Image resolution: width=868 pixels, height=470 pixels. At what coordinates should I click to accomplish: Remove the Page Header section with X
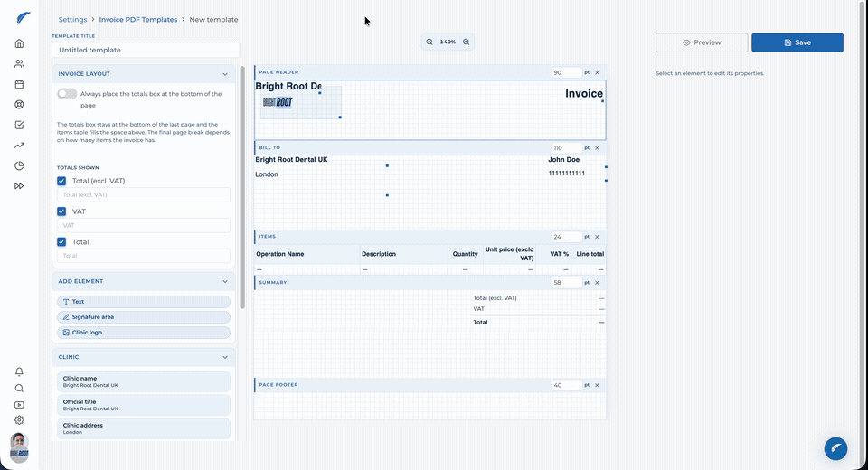(x=598, y=72)
